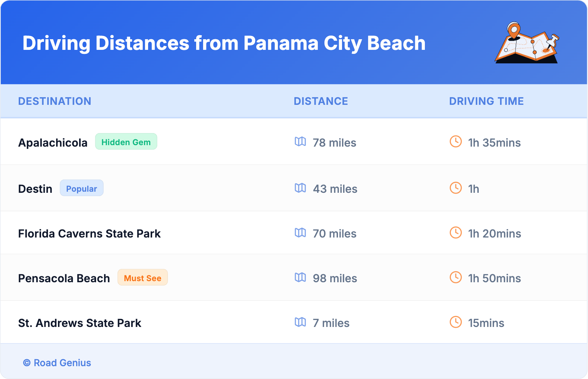Image resolution: width=588 pixels, height=379 pixels.
Task: Click the clock icon beside 1h 35mins
Action: 456,141
